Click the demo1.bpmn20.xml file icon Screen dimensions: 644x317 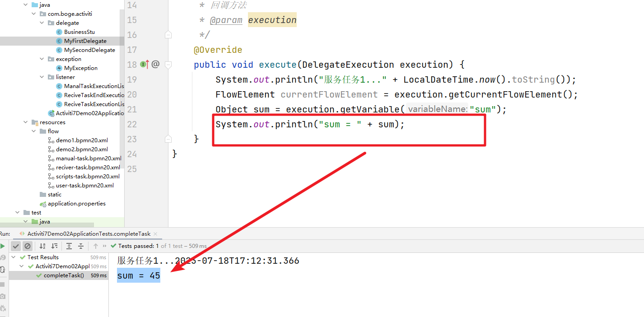[51, 140]
